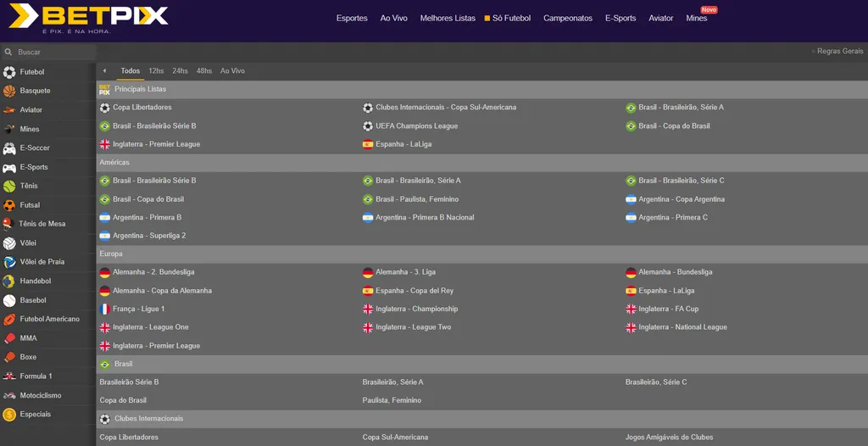The image size is (868, 446).
Task: Click the Futebol Americano football icon
Action: coord(9,319)
